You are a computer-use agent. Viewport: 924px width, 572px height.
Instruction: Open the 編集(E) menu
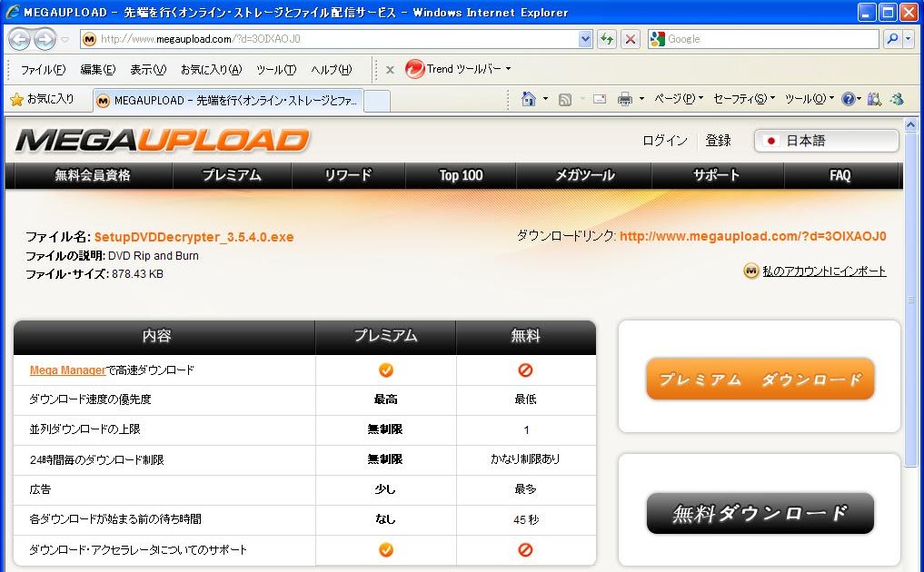coord(98,70)
